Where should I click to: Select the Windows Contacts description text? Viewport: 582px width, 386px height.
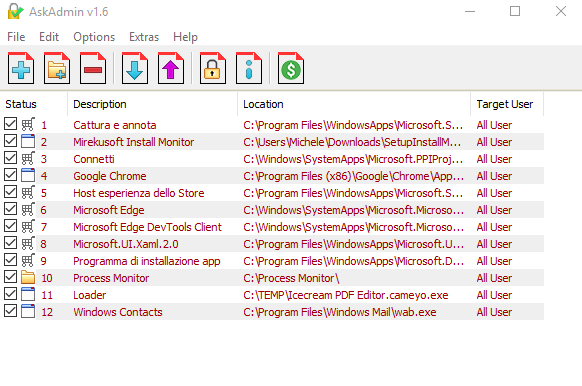[118, 312]
